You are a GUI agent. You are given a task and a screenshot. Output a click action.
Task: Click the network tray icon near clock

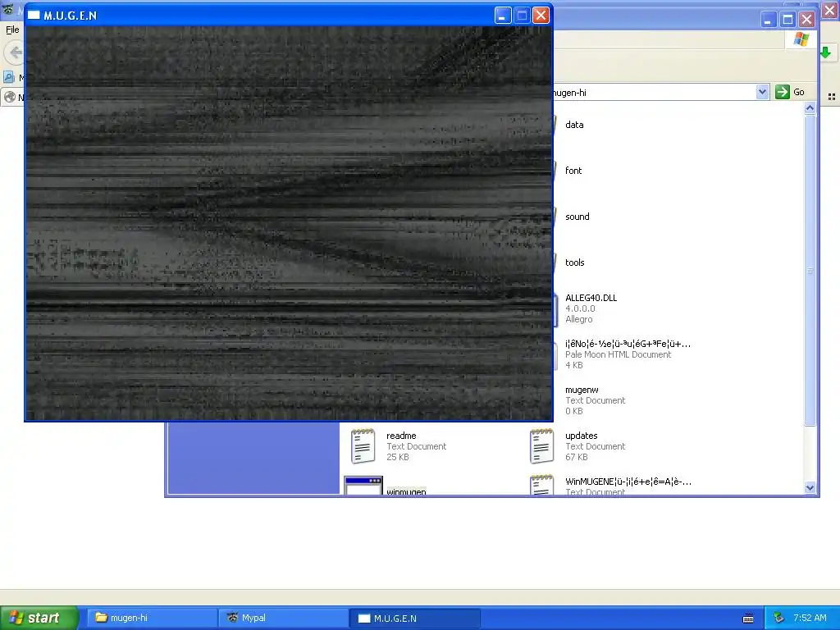pyautogui.click(x=779, y=618)
